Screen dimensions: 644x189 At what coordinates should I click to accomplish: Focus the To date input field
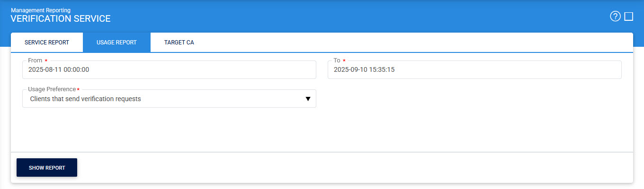coord(474,69)
